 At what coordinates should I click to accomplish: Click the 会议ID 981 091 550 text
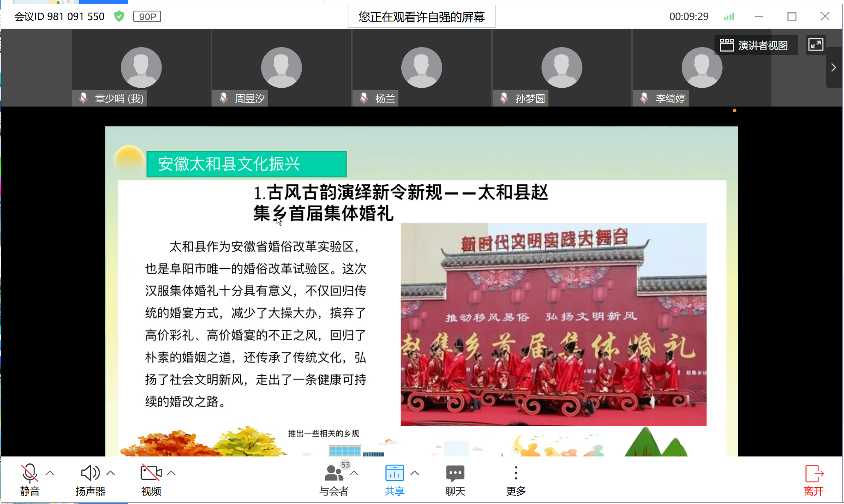coord(59,16)
